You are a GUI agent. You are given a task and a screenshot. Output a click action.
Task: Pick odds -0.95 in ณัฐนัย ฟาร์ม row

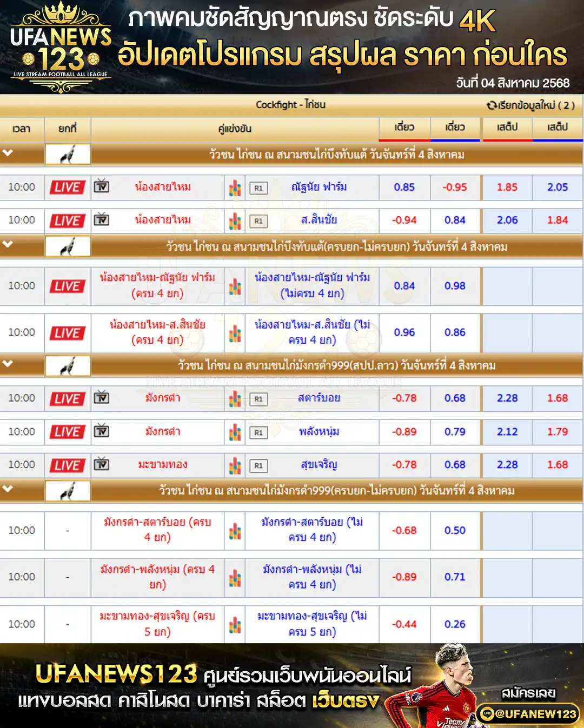coord(455,187)
